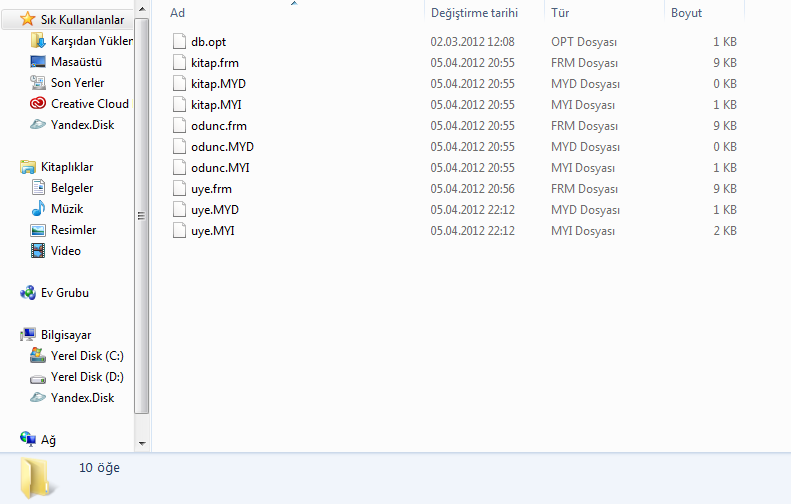Click the Ev Grubu homegroup icon
Viewport: 791px width, 504px height.
click(x=28, y=293)
